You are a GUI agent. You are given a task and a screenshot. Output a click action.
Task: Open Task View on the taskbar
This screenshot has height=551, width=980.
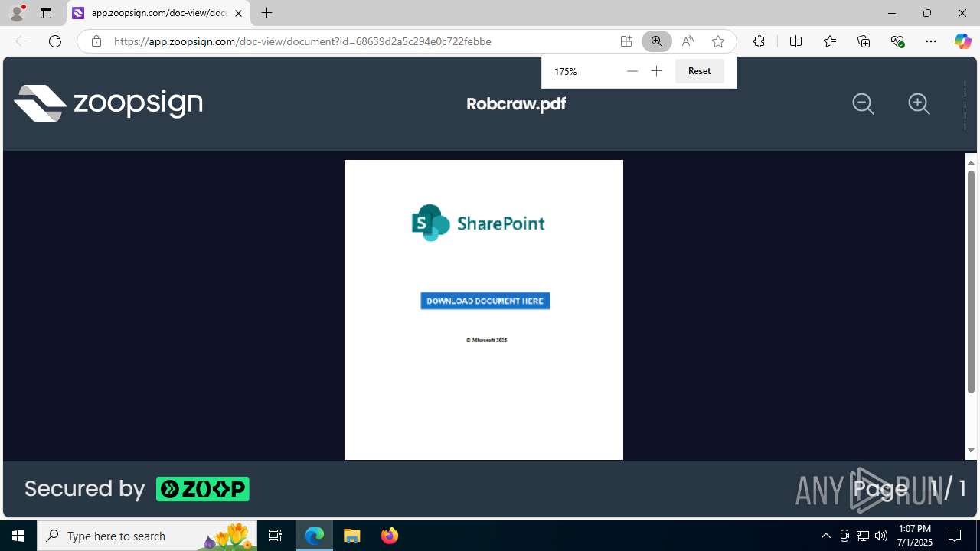[x=276, y=536]
